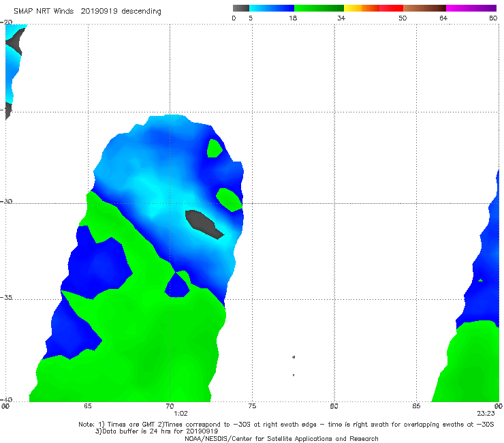504x443 pixels.
Task: Click the longitude axis label '85'
Action: 416,406
